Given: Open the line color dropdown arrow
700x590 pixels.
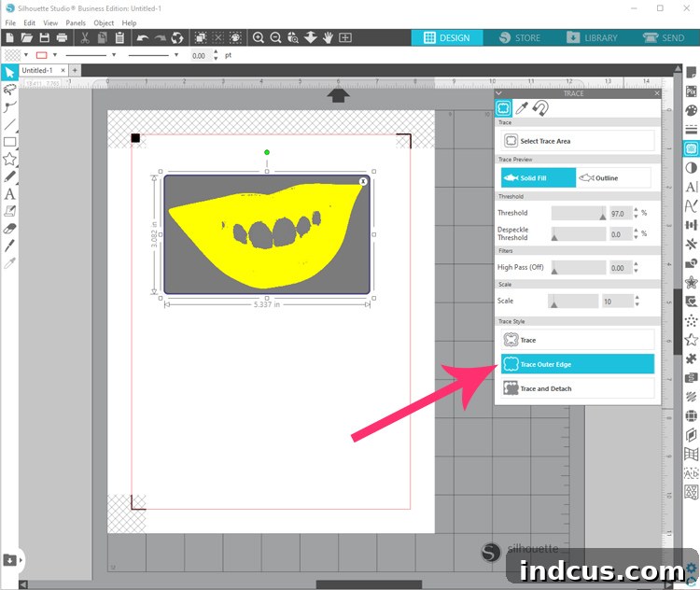Looking at the screenshot, I should pyautogui.click(x=55, y=55).
